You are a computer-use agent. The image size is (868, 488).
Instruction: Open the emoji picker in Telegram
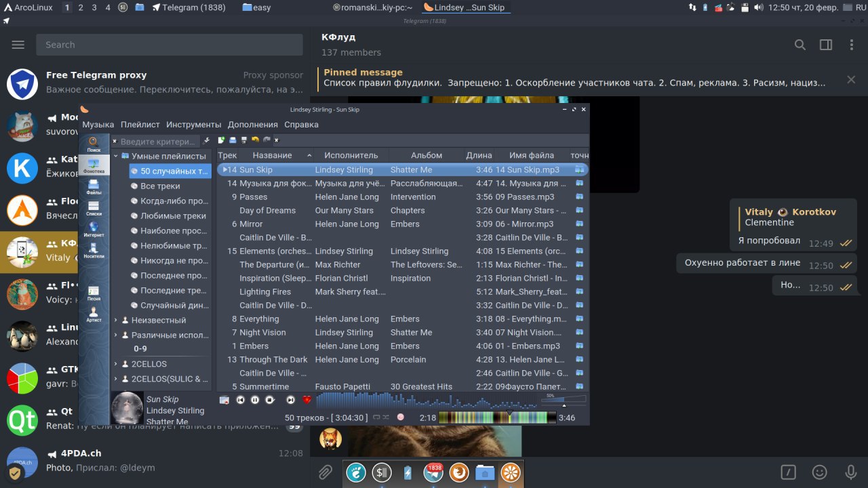click(x=820, y=472)
